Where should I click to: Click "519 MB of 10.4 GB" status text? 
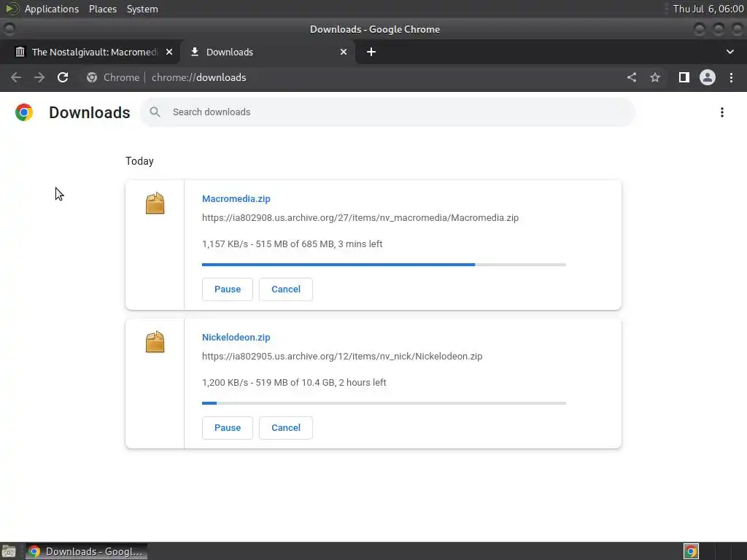click(295, 382)
